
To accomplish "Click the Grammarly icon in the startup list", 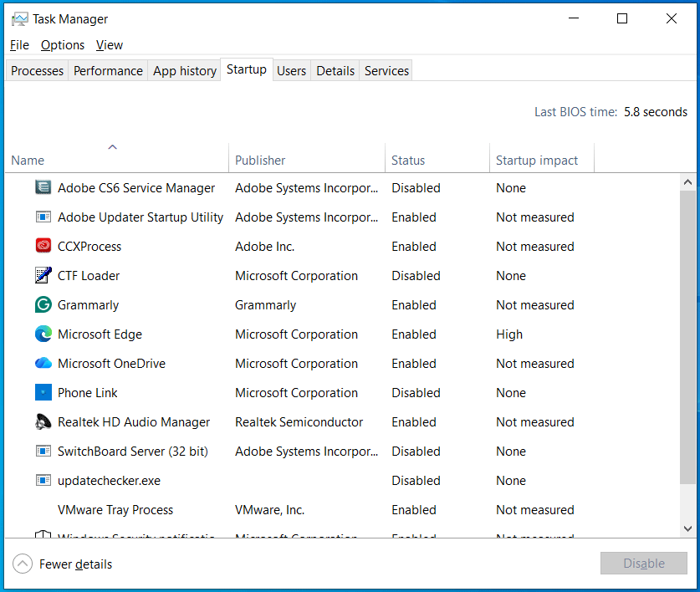I will coord(43,304).
